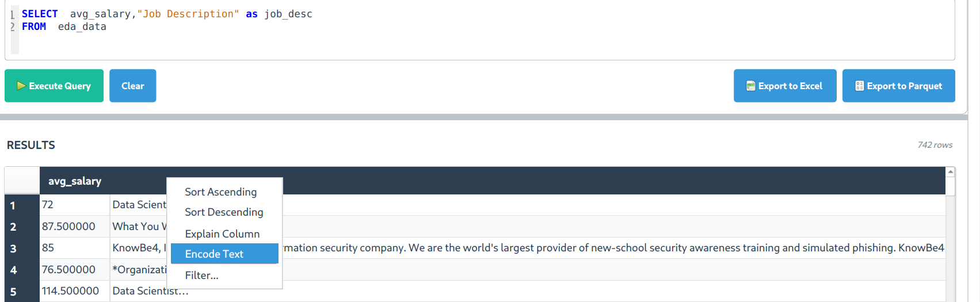Select Explain Column menu entry
Viewport: 980px width, 302px height.
[x=222, y=234]
